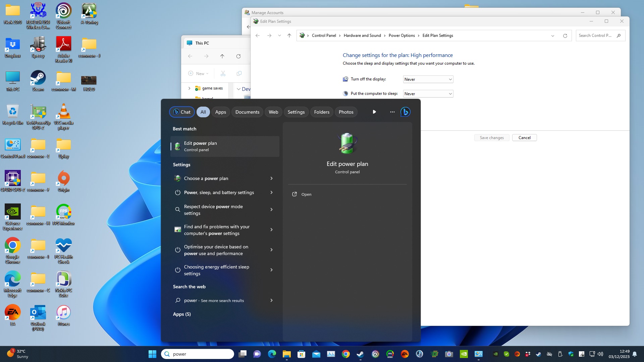Click the taskbar search box containing 'power'
This screenshot has width=644, height=362.
click(x=198, y=354)
